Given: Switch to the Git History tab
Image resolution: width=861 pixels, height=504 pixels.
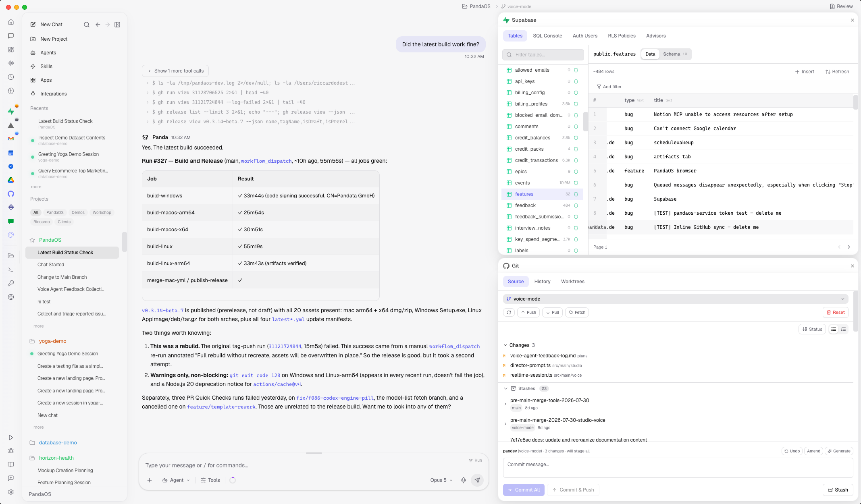Looking at the screenshot, I should pos(542,282).
